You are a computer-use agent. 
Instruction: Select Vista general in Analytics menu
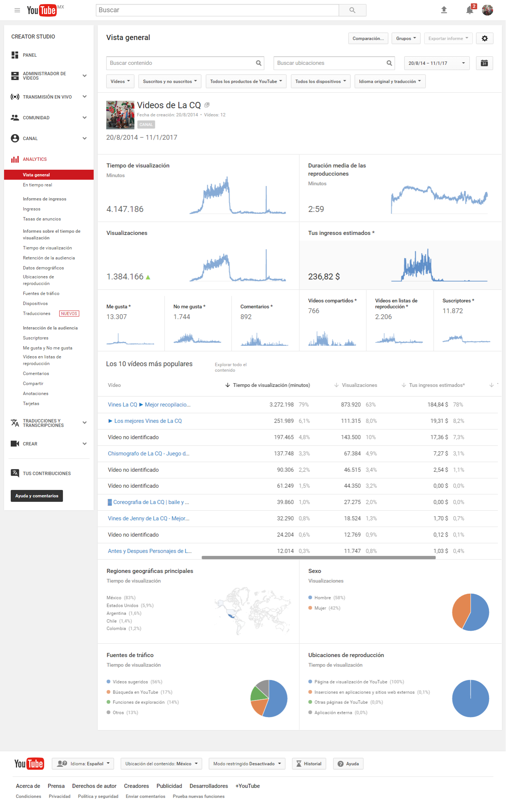pyautogui.click(x=49, y=175)
